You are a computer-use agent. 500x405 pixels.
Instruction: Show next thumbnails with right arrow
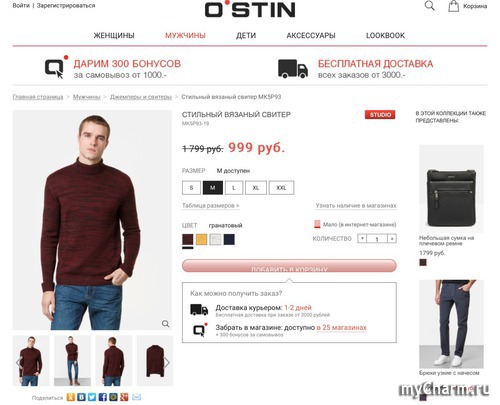tap(167, 362)
